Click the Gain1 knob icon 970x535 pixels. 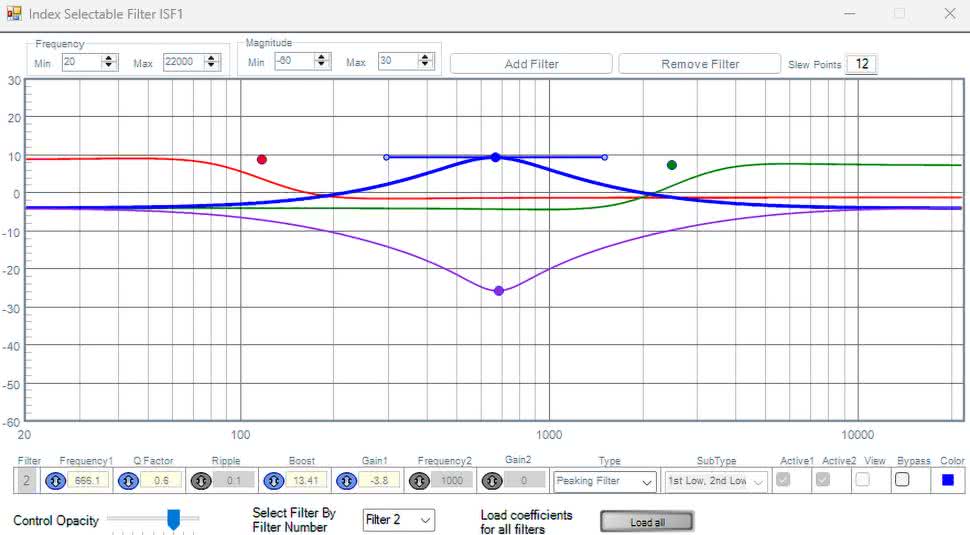pyautogui.click(x=346, y=481)
